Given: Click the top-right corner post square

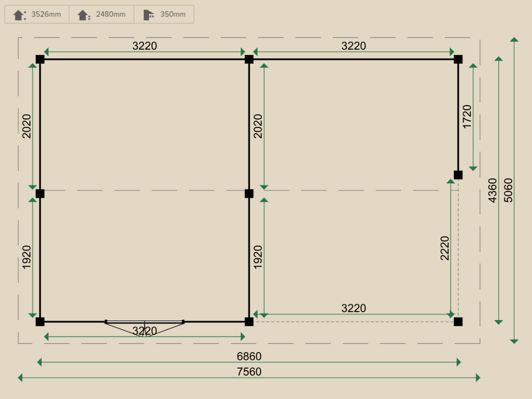Looking at the screenshot, I should [x=458, y=59].
